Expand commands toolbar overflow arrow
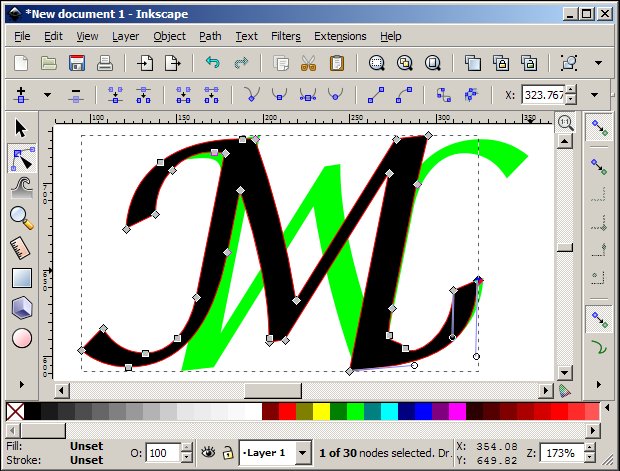This screenshot has width=620, height=471. pyautogui.click(x=598, y=63)
